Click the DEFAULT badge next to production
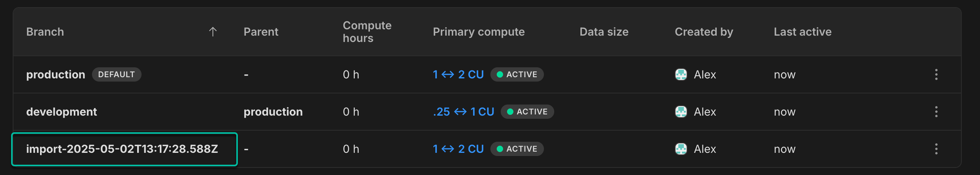 pyautogui.click(x=117, y=74)
